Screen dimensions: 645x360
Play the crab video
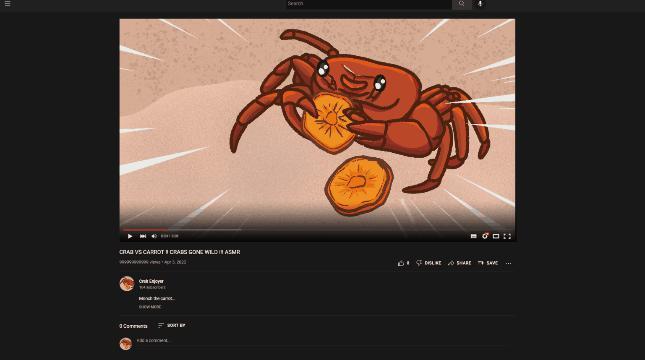tap(130, 236)
